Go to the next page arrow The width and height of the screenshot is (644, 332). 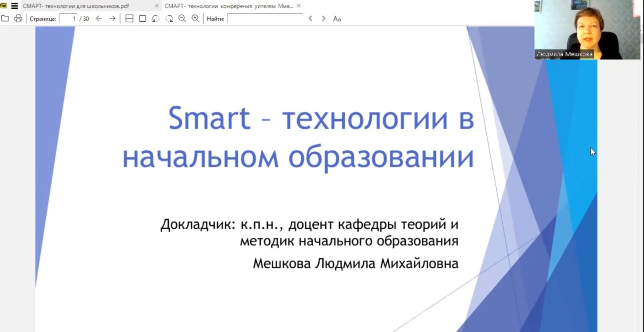pos(112,19)
